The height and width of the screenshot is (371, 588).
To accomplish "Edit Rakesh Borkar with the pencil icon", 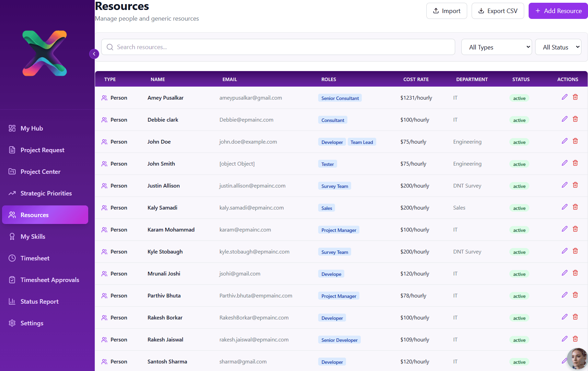I will pyautogui.click(x=564, y=317).
